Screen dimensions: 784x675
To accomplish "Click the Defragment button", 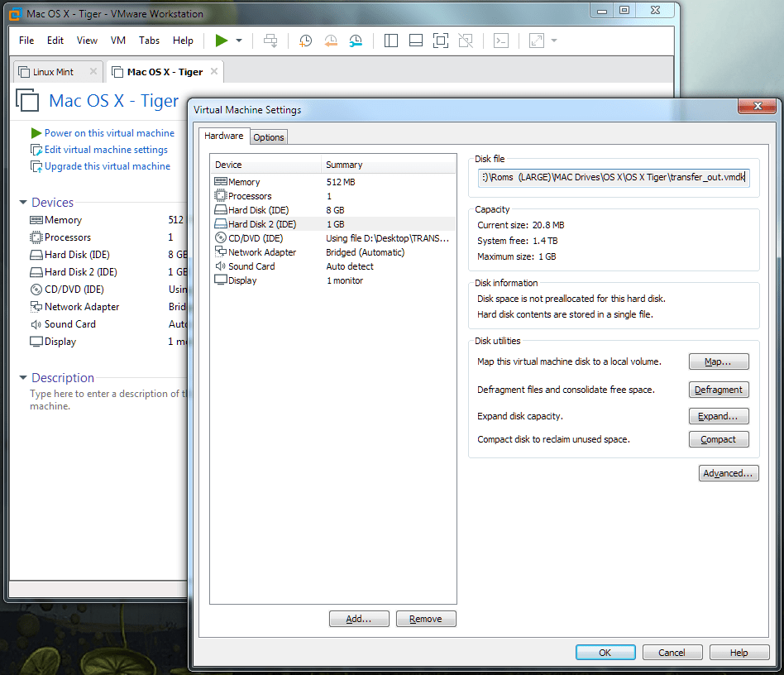I will click(718, 390).
